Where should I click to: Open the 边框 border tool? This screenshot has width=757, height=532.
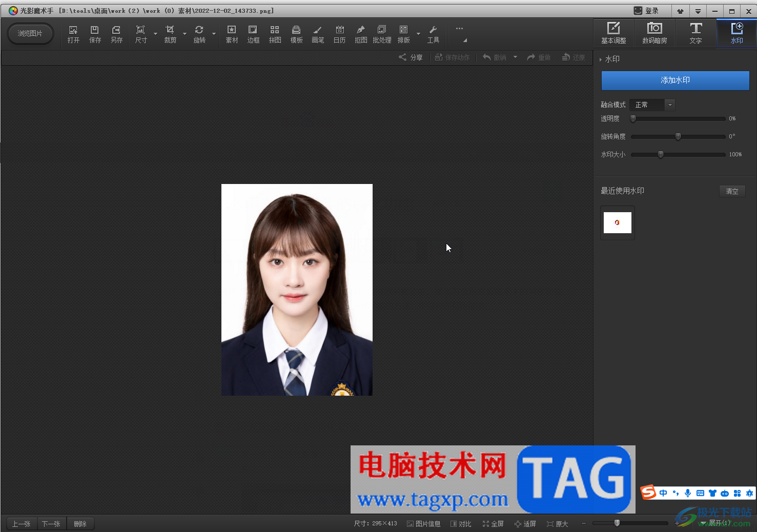tap(253, 34)
